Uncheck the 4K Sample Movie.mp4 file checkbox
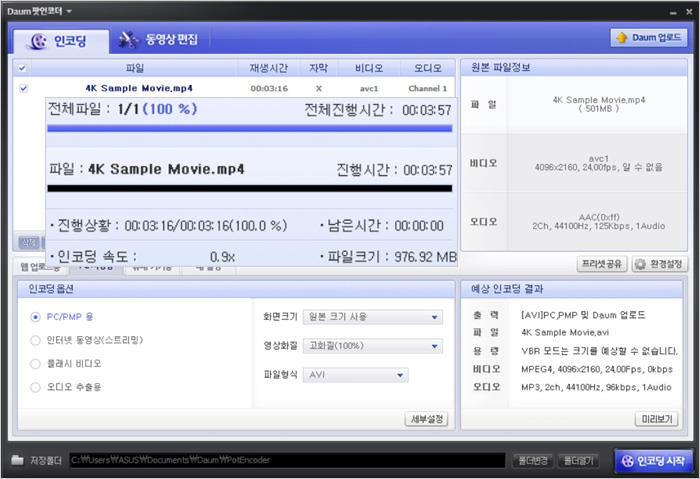The image size is (700, 479). (23, 88)
